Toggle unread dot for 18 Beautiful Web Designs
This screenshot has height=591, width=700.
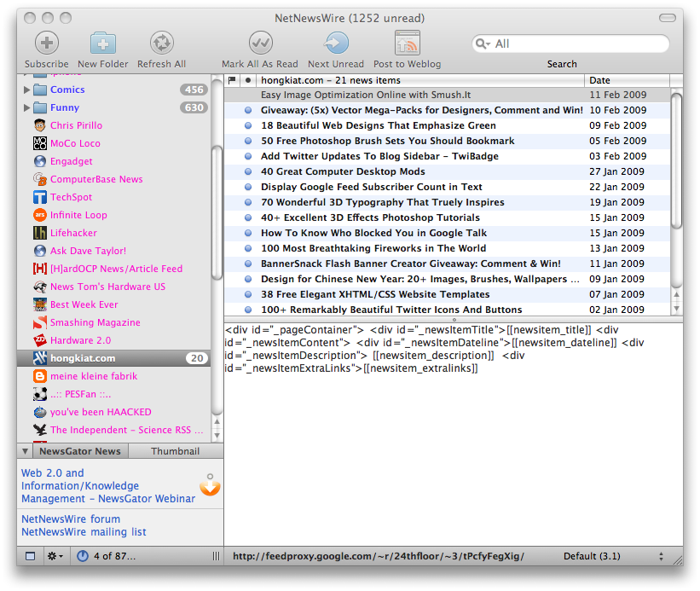(248, 125)
